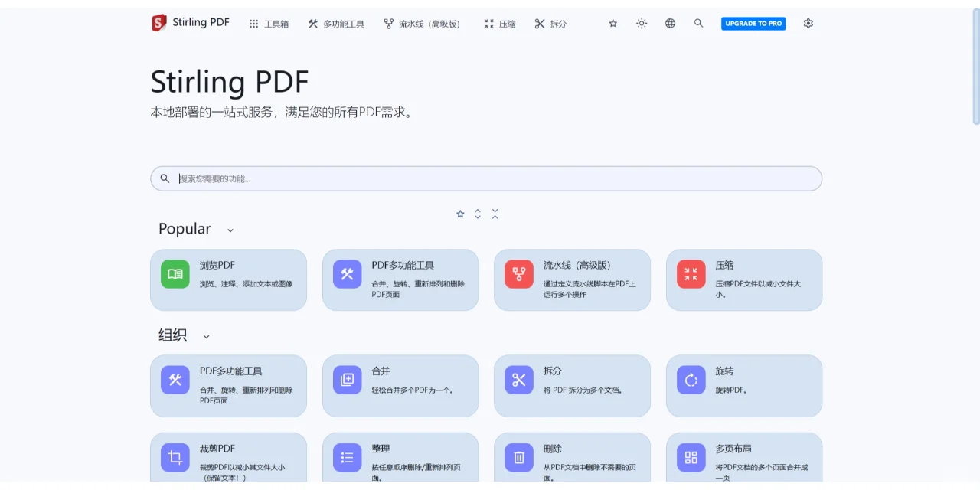Click the 拆分 scissors card icon
The image size is (980, 490).
pos(519,380)
